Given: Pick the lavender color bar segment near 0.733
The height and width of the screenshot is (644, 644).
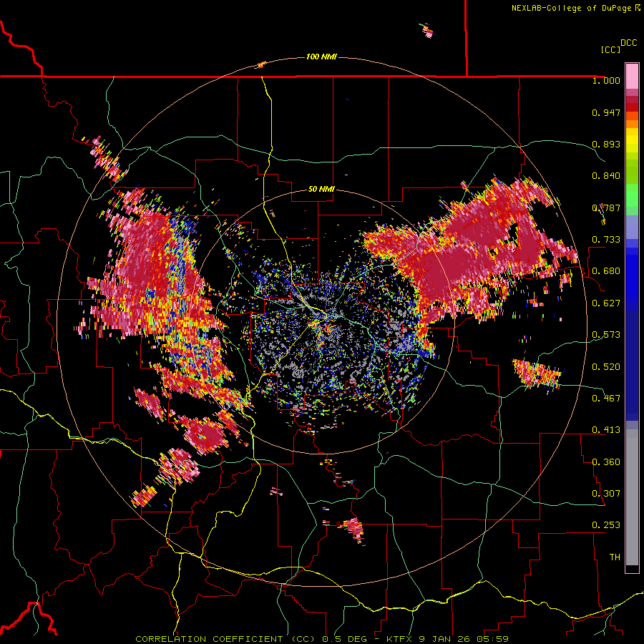Looking at the screenshot, I should (632, 227).
